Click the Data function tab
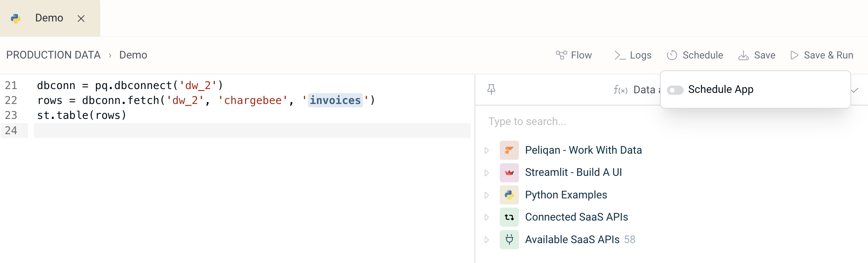 click(x=637, y=90)
